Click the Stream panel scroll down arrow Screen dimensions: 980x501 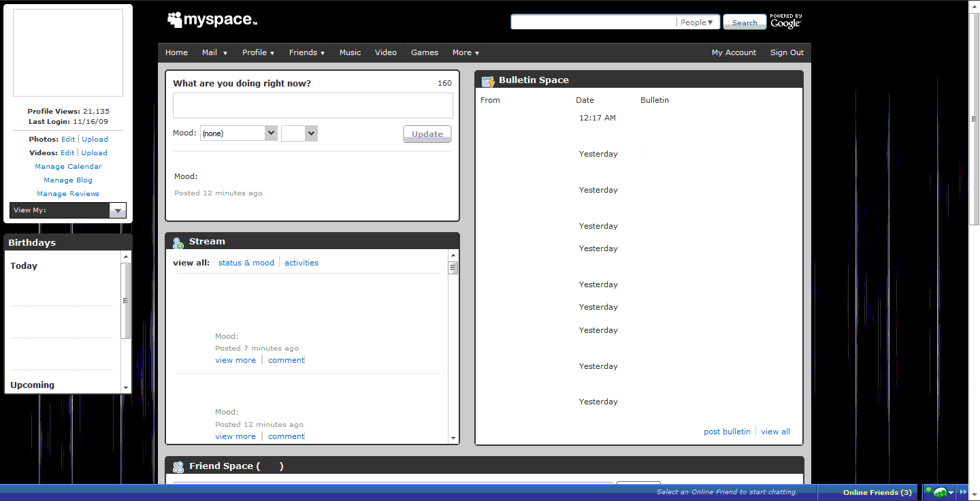(x=453, y=439)
